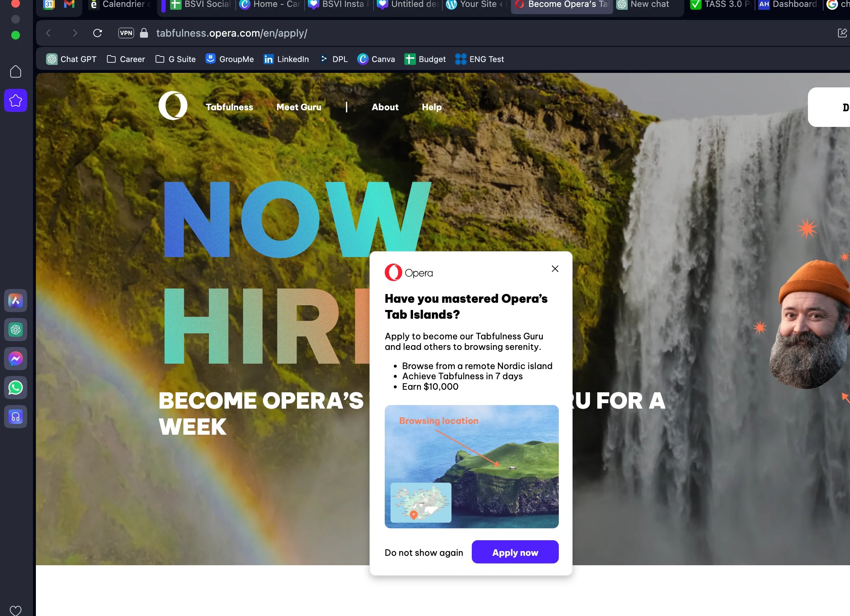
Task: Focus the address bar with tabfulness.opera.com URL
Action: pos(232,33)
